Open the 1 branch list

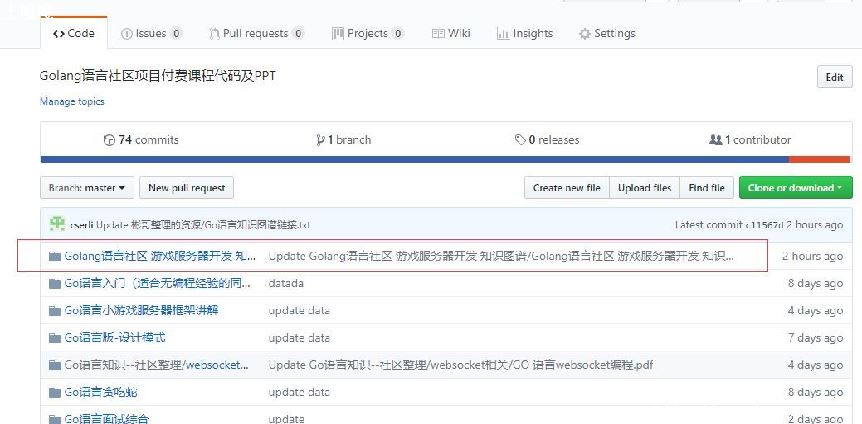(x=344, y=140)
